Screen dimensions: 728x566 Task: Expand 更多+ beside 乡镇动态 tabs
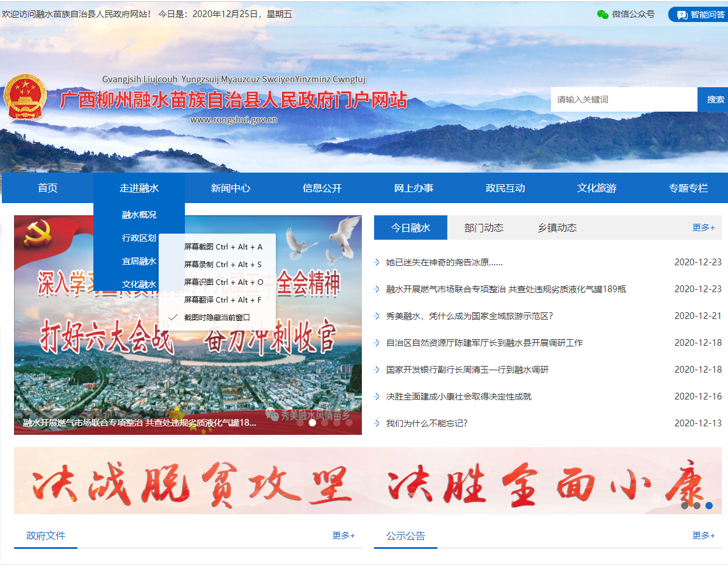pyautogui.click(x=703, y=227)
